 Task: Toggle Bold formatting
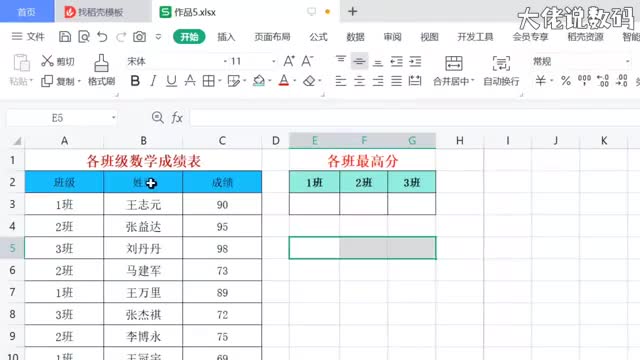coord(135,81)
